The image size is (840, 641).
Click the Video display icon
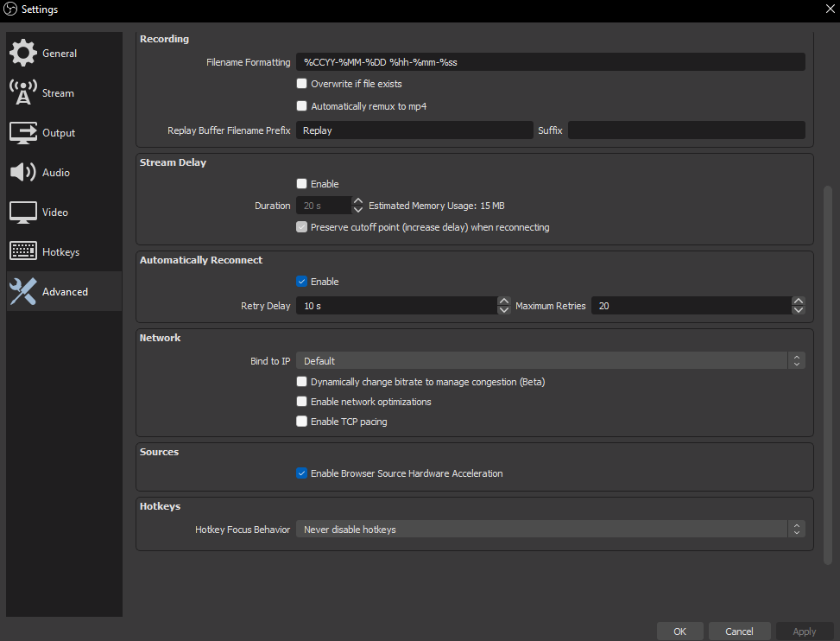pyautogui.click(x=23, y=213)
